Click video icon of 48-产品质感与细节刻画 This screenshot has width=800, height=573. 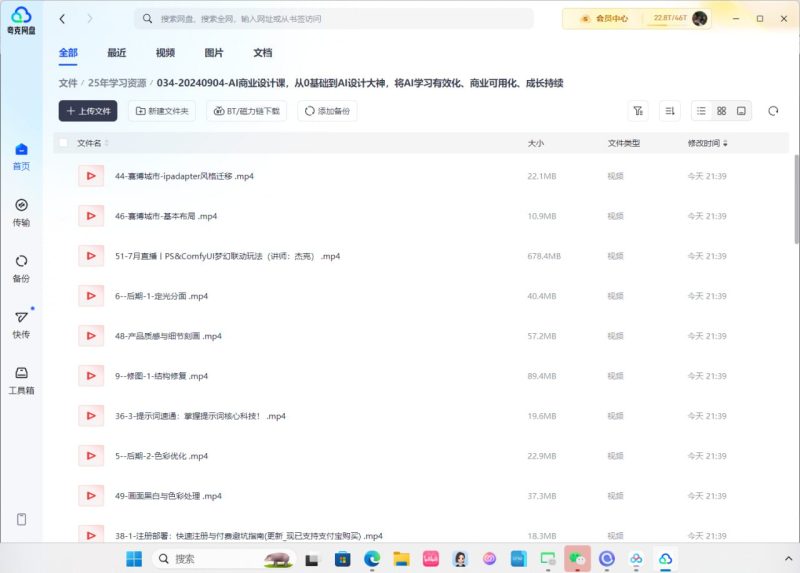coord(91,336)
